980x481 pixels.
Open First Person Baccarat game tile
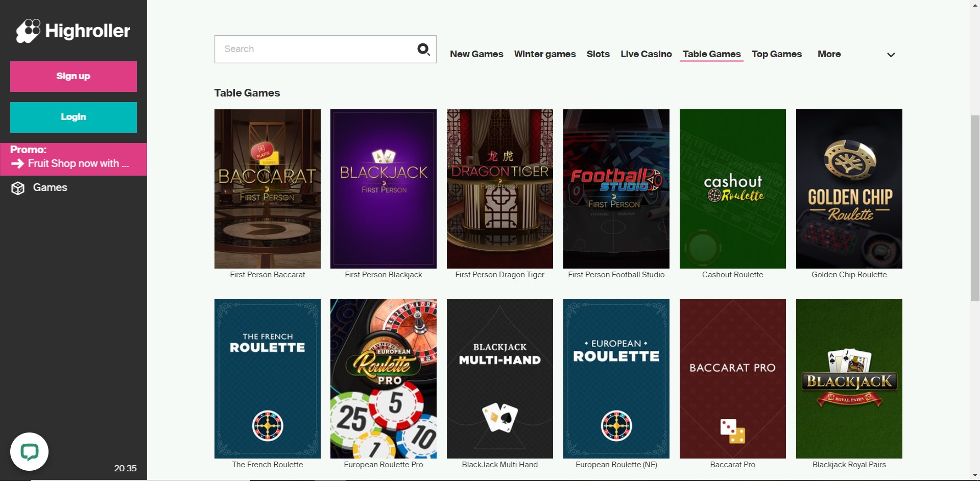point(267,189)
